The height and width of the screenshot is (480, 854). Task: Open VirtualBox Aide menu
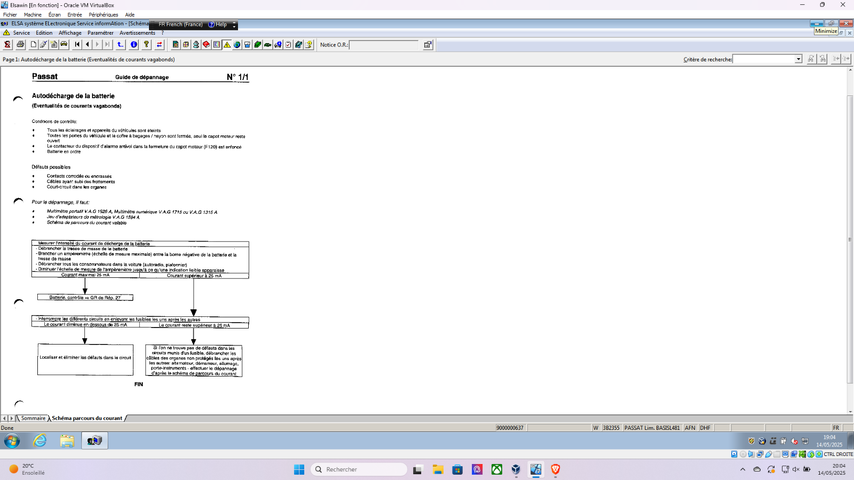coord(130,15)
